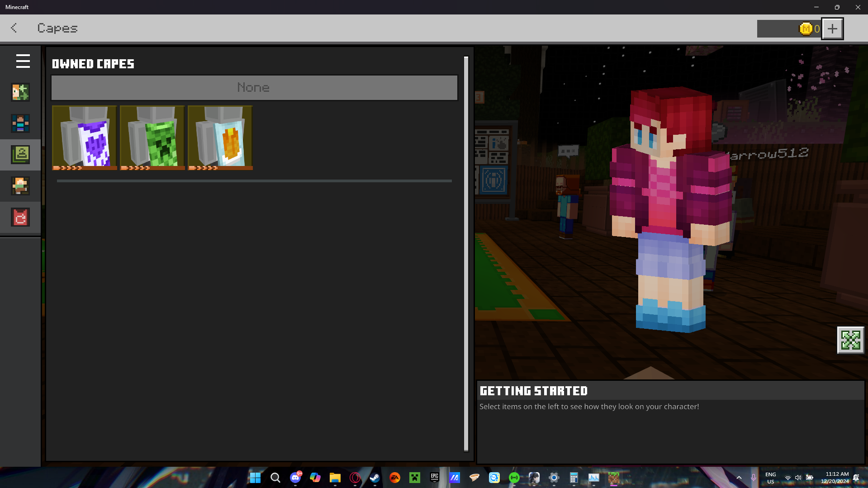Open the Creeper-face Minecraft Launcher icon
The width and height of the screenshot is (868, 488).
coord(415,478)
